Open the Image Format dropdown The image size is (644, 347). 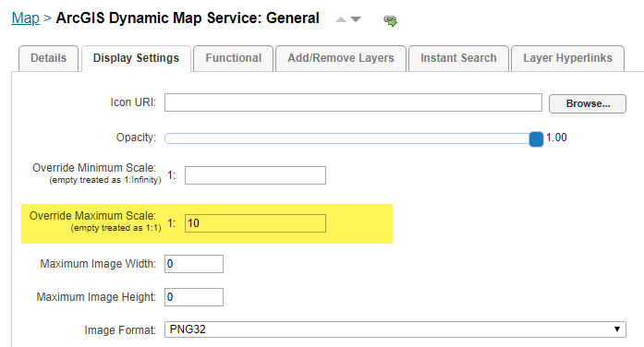click(x=395, y=329)
